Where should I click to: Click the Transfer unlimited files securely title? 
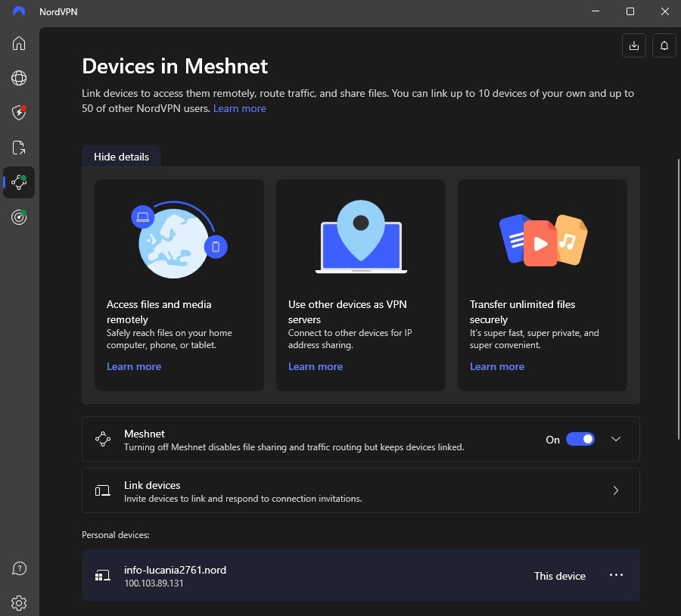522,312
